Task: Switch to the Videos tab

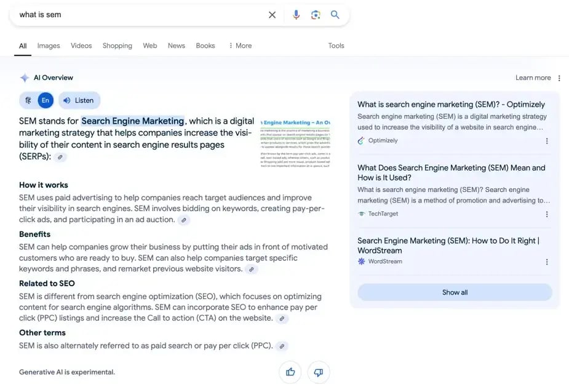Action: 81,46
